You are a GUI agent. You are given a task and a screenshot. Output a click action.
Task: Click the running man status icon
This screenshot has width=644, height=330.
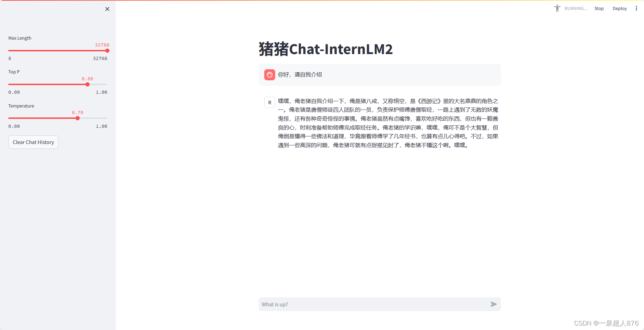[557, 8]
